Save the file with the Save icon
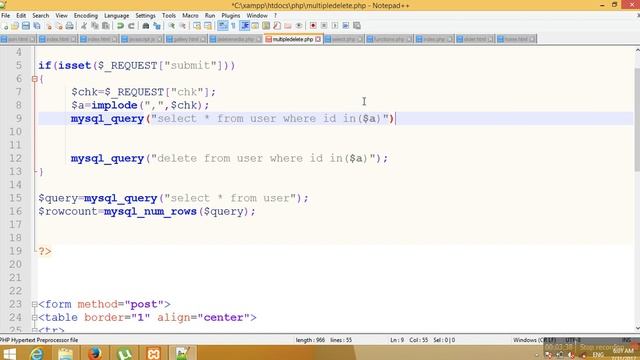The height and width of the screenshot is (360, 640). pos(26,26)
